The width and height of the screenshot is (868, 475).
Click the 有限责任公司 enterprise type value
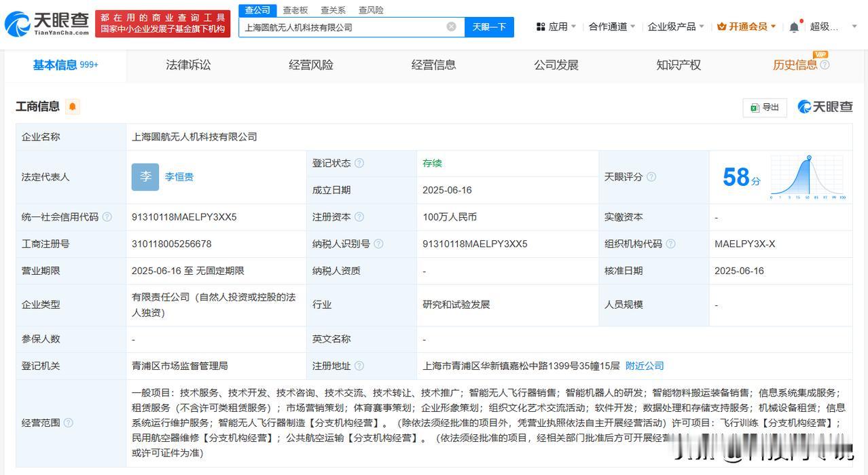point(213,305)
